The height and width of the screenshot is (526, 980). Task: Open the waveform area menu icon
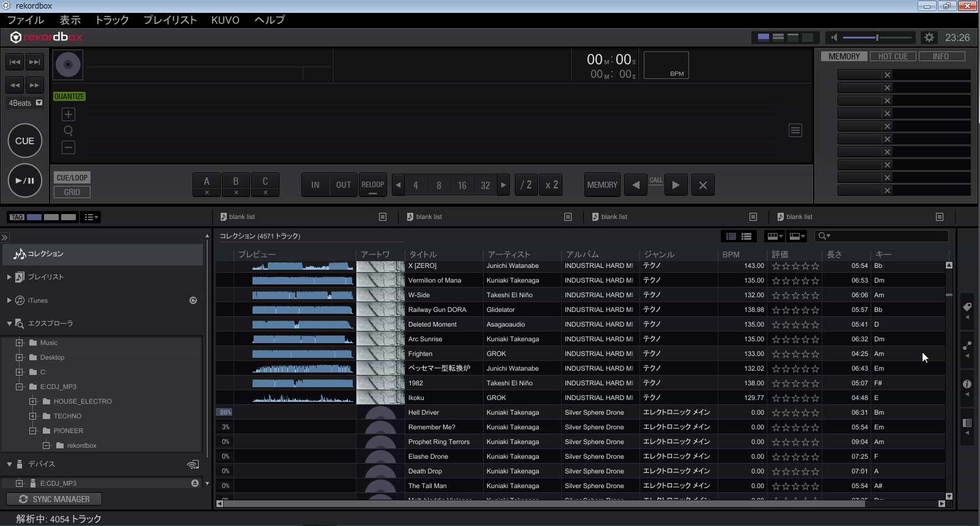(x=795, y=130)
